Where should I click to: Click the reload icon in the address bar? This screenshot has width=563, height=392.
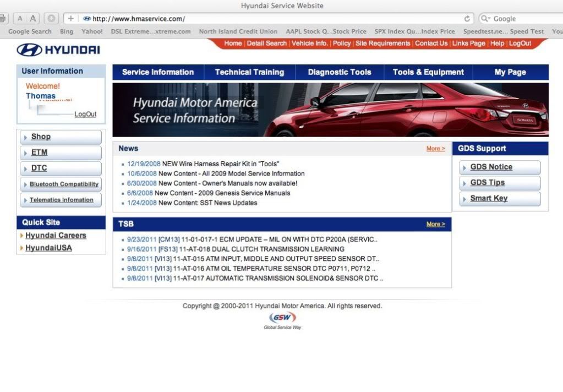pyautogui.click(x=467, y=19)
